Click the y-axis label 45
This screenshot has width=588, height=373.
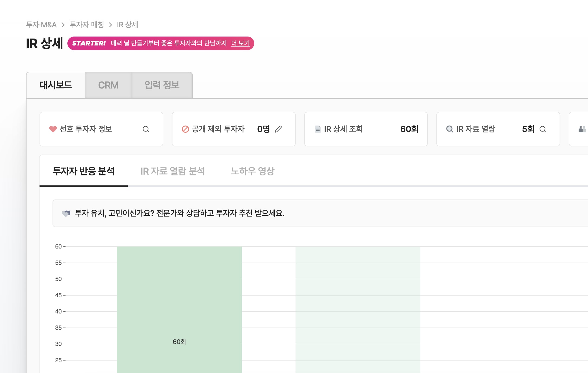(x=58, y=295)
